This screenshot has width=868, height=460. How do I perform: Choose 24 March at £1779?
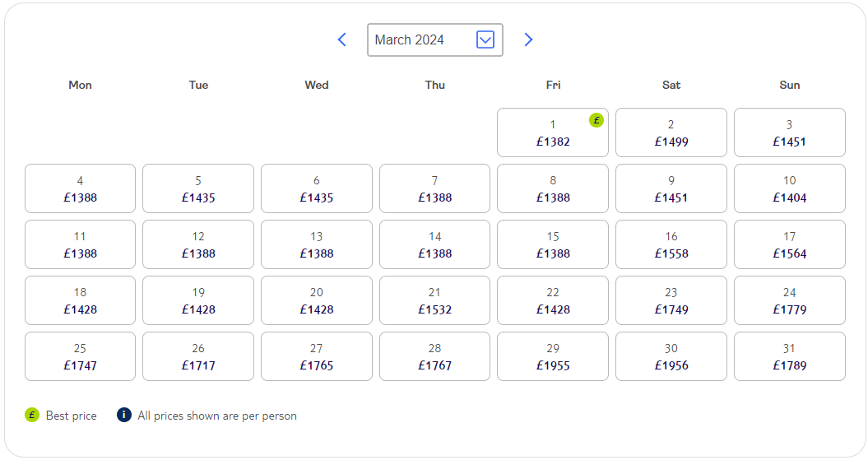pyautogui.click(x=789, y=300)
